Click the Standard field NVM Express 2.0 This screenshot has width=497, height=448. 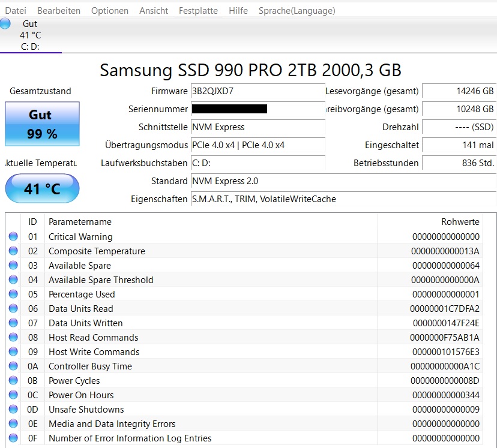click(343, 181)
